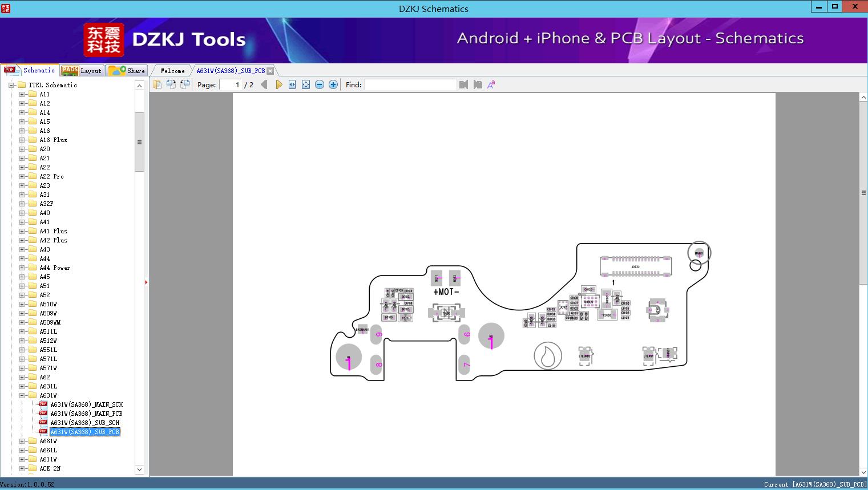Select the A32F folder
This screenshot has height=490, width=868.
(x=47, y=204)
